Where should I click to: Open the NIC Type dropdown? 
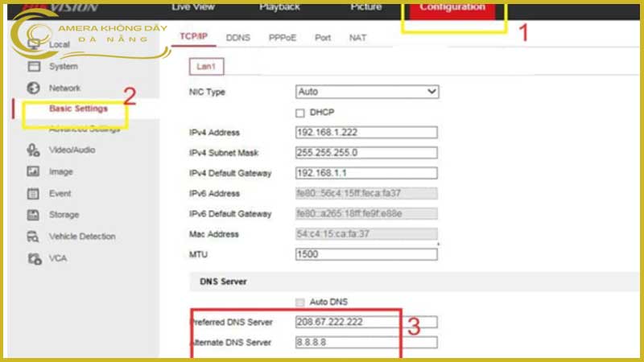[367, 92]
